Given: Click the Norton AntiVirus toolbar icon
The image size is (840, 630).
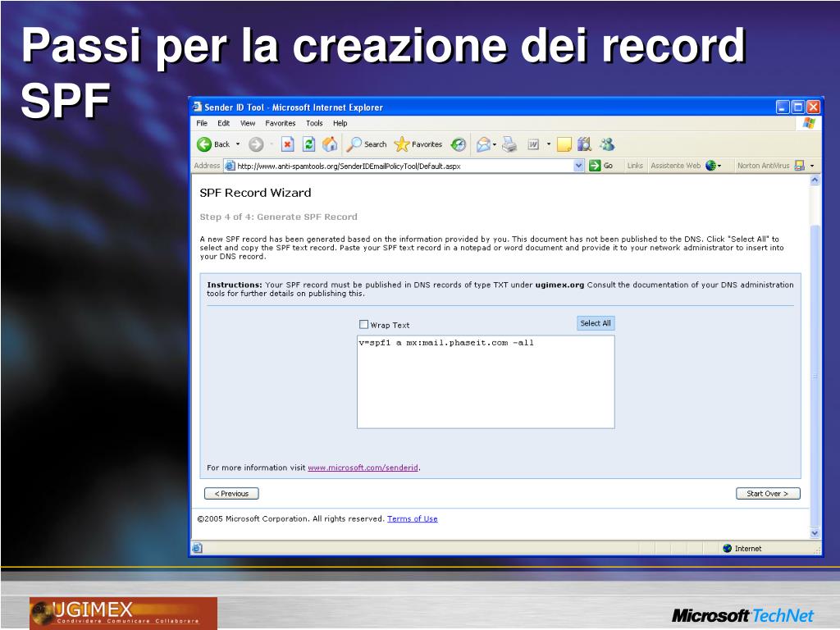Looking at the screenshot, I should 800,166.
